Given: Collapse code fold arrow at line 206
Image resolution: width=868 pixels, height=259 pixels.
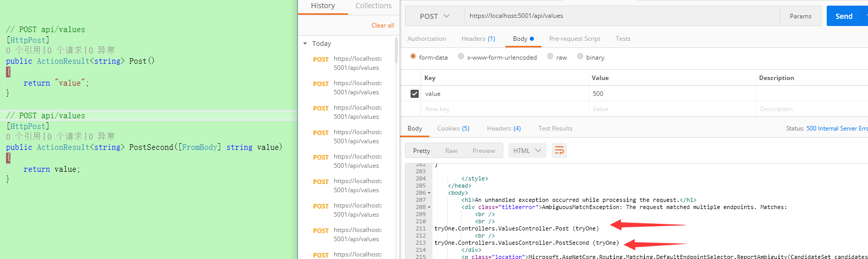Looking at the screenshot, I should pos(429,193).
